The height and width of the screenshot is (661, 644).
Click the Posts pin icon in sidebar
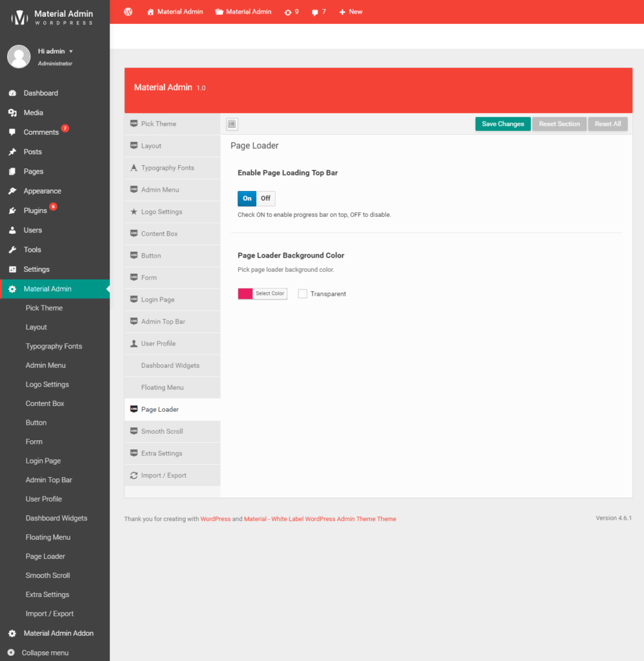tap(12, 152)
